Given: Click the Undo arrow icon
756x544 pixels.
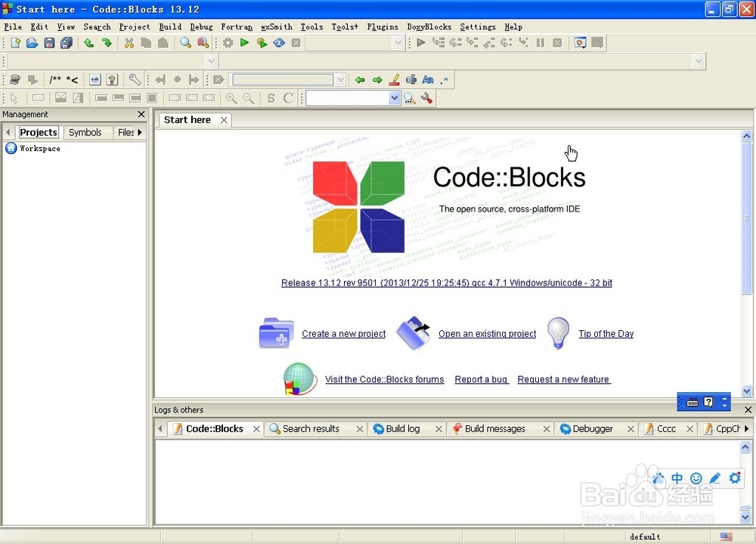Looking at the screenshot, I should pos(89,43).
